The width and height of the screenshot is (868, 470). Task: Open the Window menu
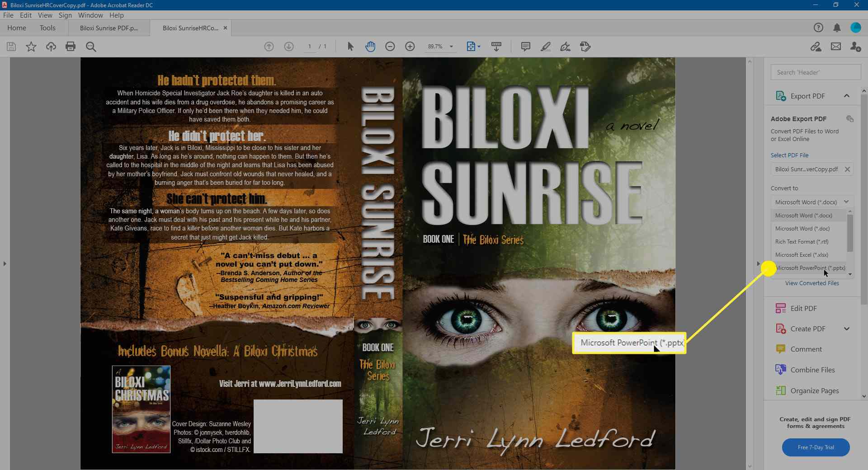tap(90, 15)
